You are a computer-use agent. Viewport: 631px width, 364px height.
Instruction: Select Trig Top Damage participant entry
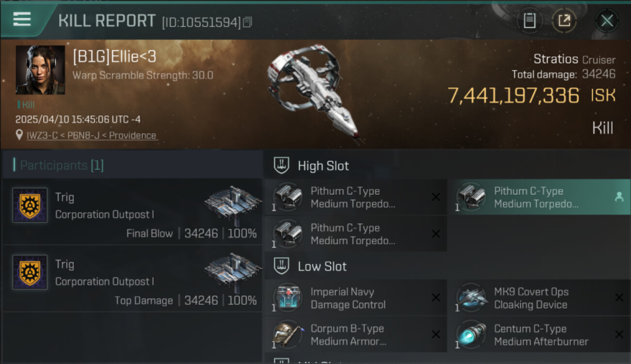point(132,279)
